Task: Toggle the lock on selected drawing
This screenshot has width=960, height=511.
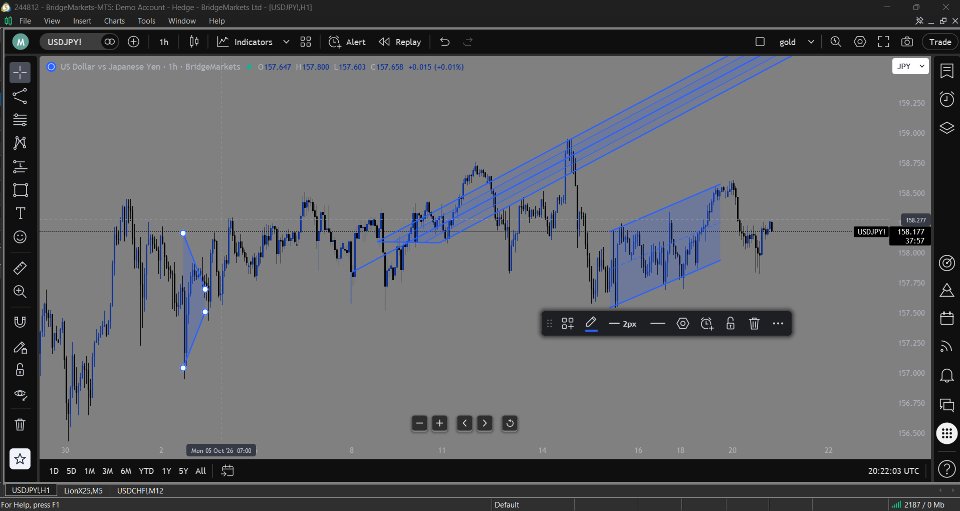Action: pos(730,324)
